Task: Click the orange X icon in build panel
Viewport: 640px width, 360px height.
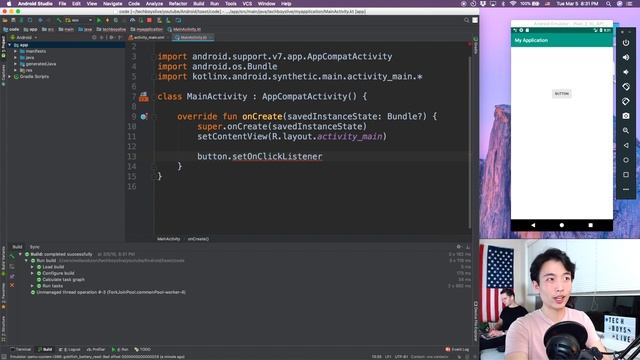Action: [x=12, y=285]
